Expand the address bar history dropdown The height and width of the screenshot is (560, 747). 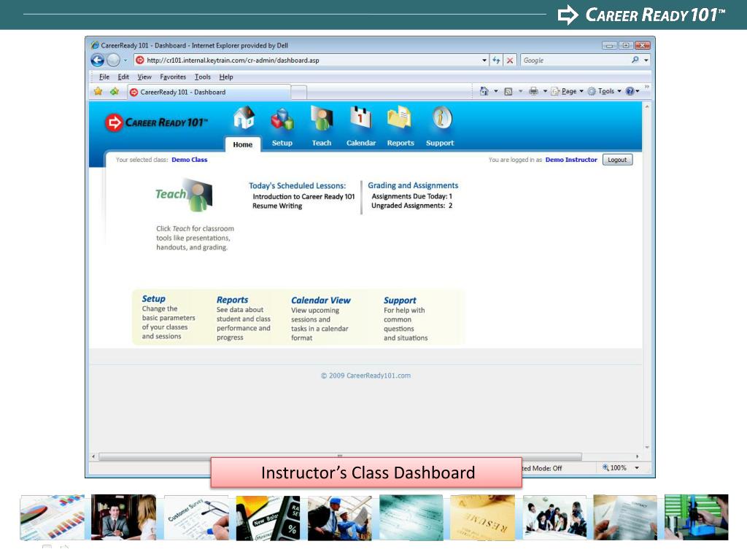(484, 60)
